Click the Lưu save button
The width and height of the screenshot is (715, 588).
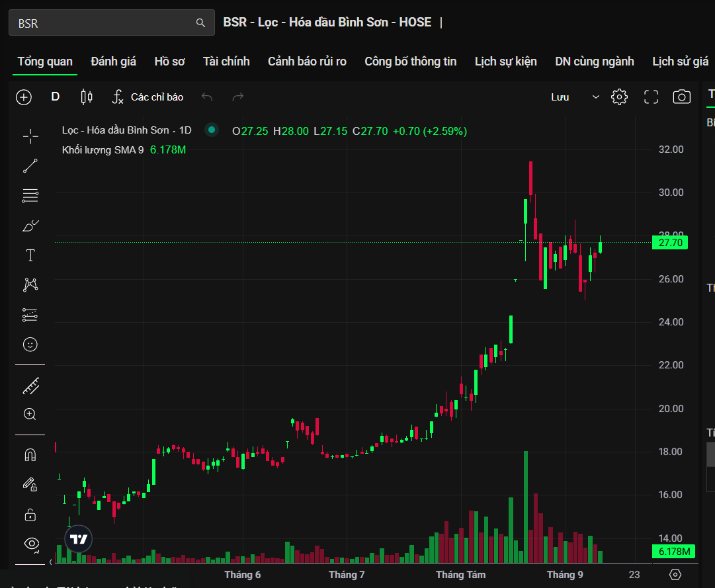click(560, 97)
